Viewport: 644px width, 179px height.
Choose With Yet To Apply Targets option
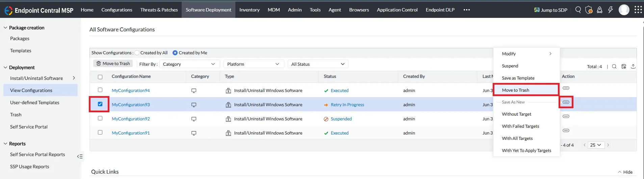pyautogui.click(x=526, y=150)
